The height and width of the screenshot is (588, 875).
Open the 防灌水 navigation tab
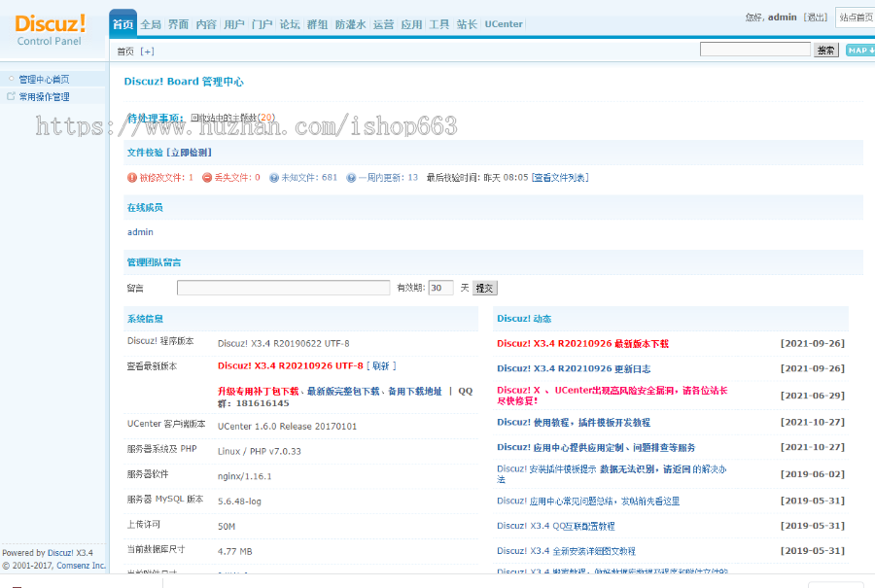350,24
